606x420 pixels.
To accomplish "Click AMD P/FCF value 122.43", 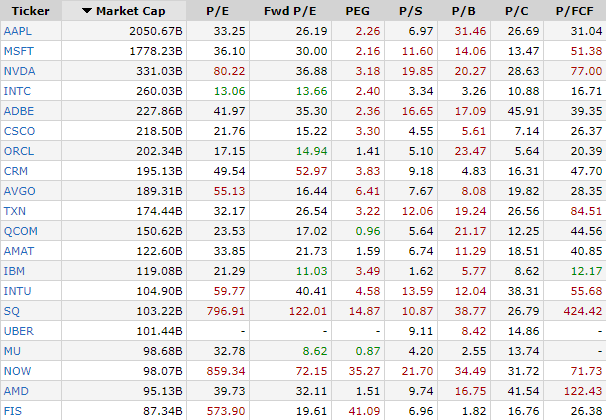I will pyautogui.click(x=583, y=391).
